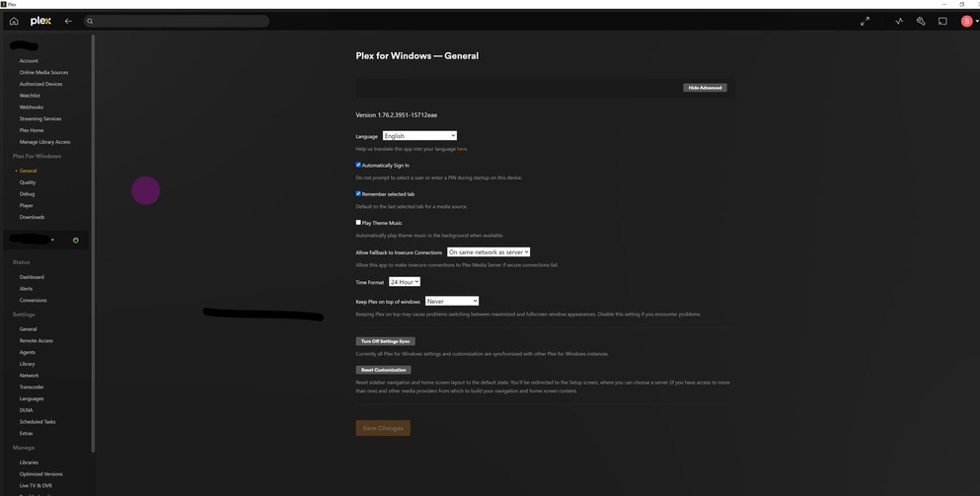Navigate back with the arrow icon
The image size is (980, 496).
[x=68, y=22]
